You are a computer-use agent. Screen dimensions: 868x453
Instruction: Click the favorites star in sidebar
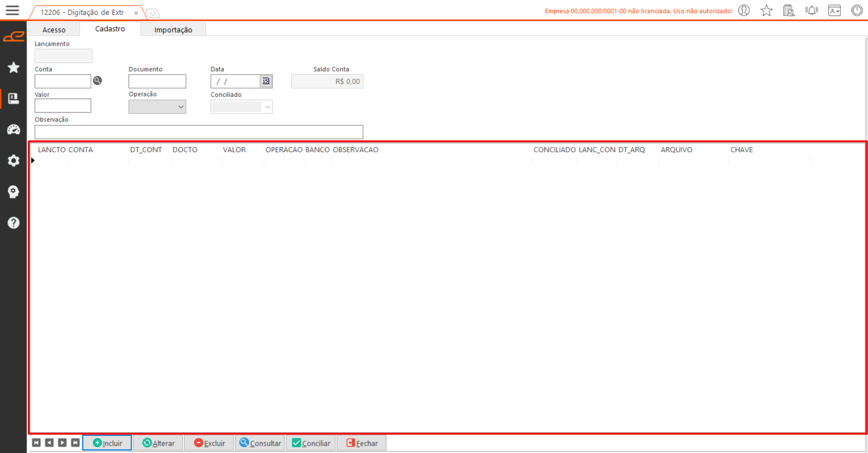14,68
